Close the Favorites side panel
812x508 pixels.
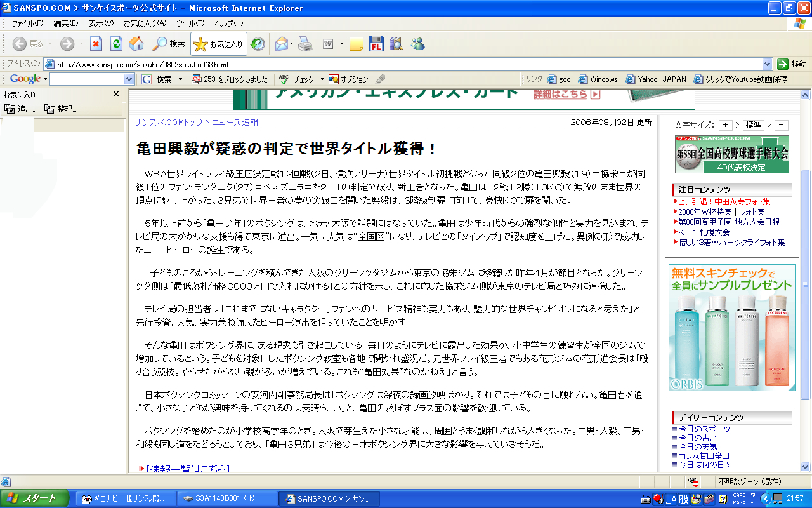(x=116, y=94)
